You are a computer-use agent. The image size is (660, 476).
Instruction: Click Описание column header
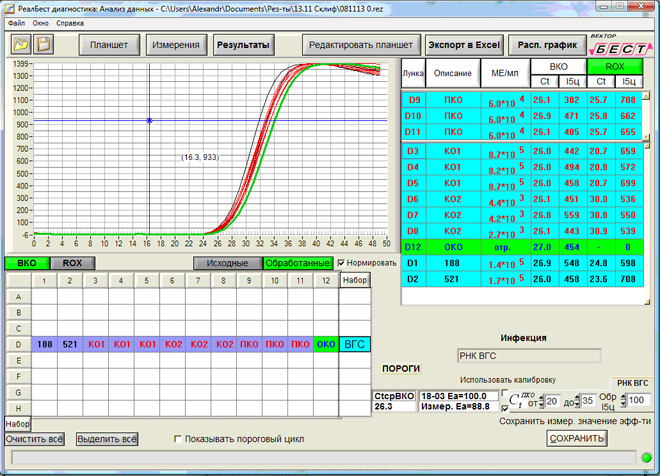[452, 73]
